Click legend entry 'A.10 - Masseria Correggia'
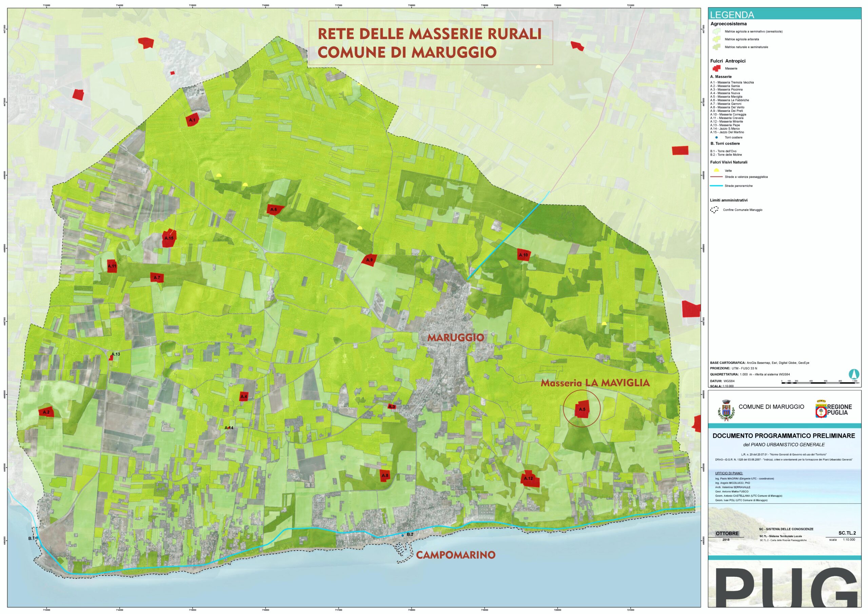The image size is (868, 614). pyautogui.click(x=728, y=115)
